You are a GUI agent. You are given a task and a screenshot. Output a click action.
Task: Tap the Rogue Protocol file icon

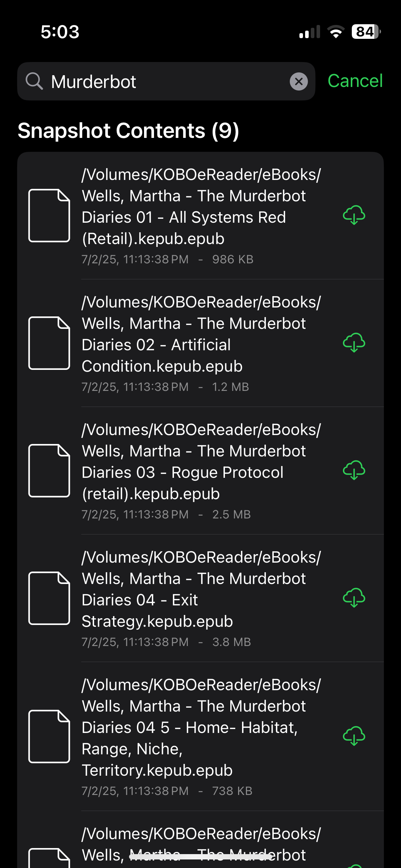coord(49,471)
